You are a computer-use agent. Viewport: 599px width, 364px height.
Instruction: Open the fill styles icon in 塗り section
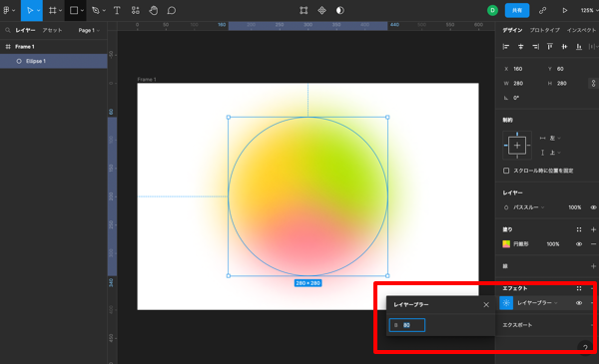tap(579, 229)
